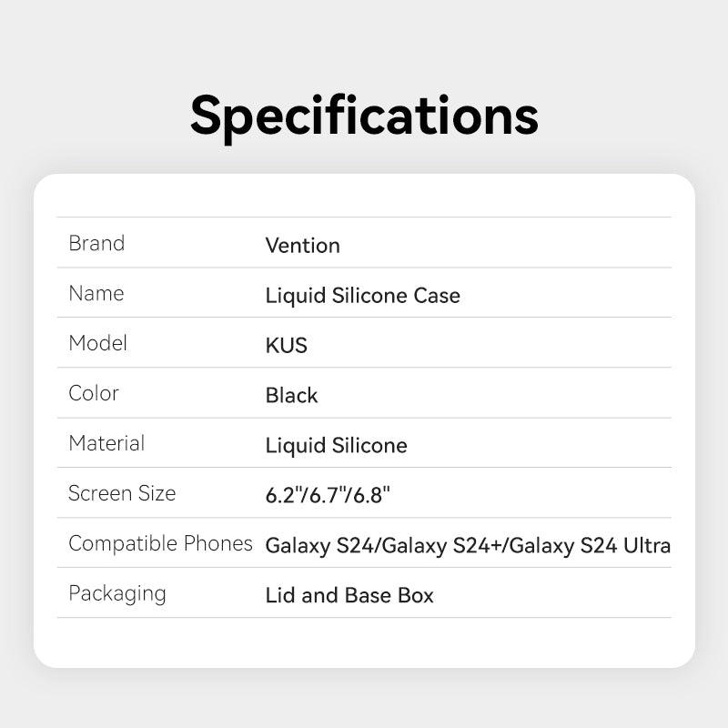Click the Vention brand value
The height and width of the screenshot is (728, 728).
[302, 246]
